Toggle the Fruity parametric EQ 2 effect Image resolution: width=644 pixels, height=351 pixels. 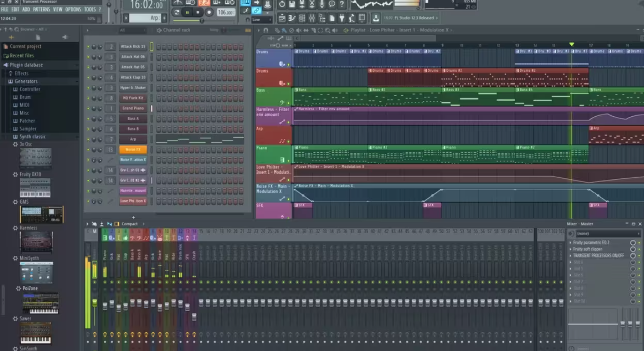click(633, 243)
